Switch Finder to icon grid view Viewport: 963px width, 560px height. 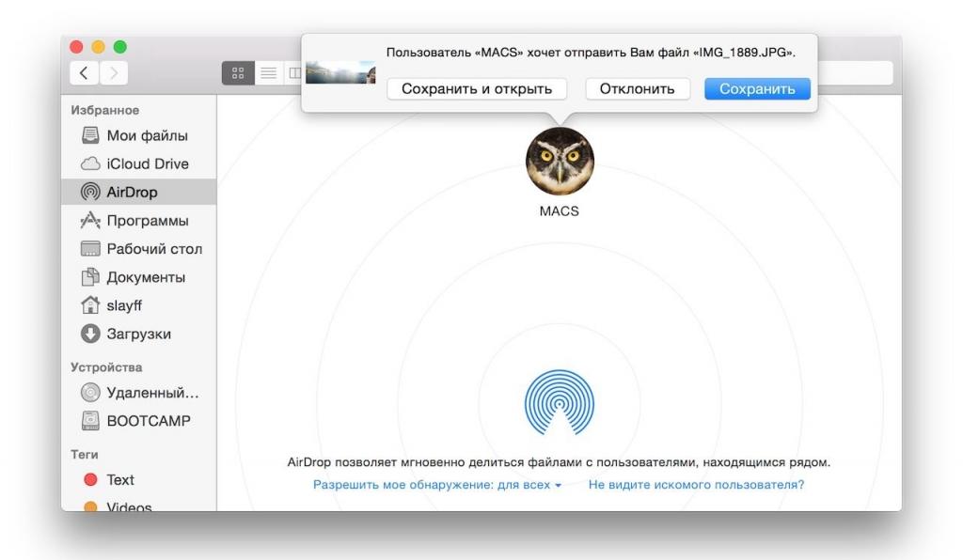(x=238, y=73)
